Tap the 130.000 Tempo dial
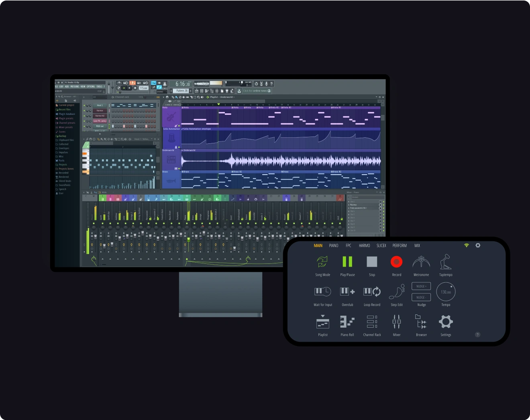 [x=446, y=292]
